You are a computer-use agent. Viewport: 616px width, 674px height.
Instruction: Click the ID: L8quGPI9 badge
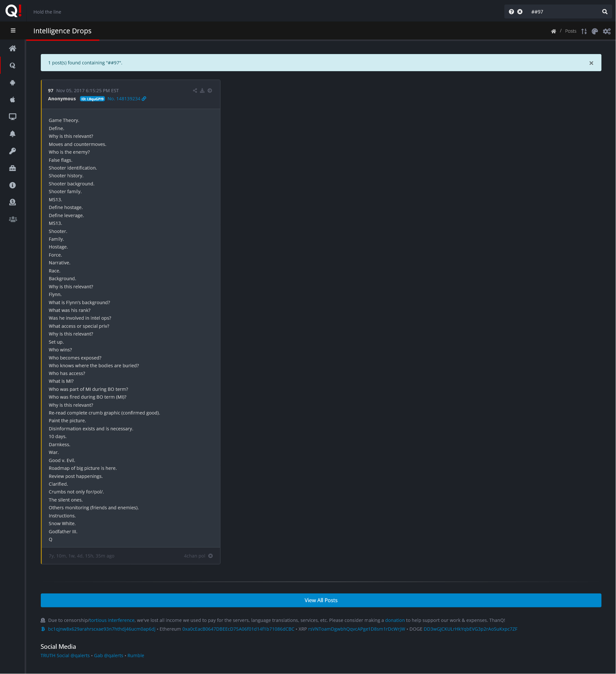pos(92,99)
